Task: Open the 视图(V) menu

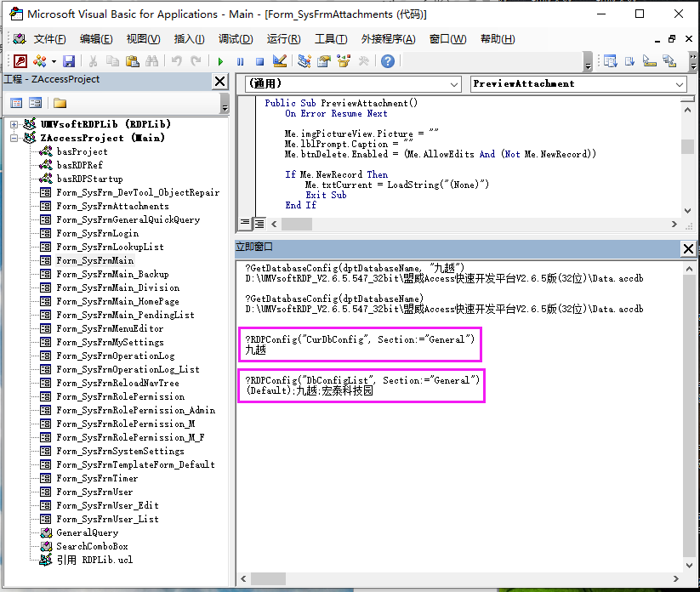Action: tap(143, 39)
